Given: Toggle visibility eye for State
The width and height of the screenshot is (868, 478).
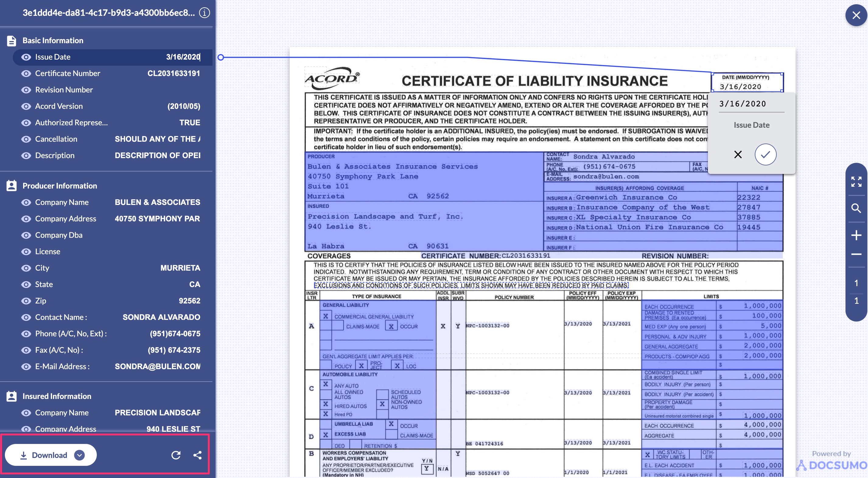Looking at the screenshot, I should (x=26, y=284).
